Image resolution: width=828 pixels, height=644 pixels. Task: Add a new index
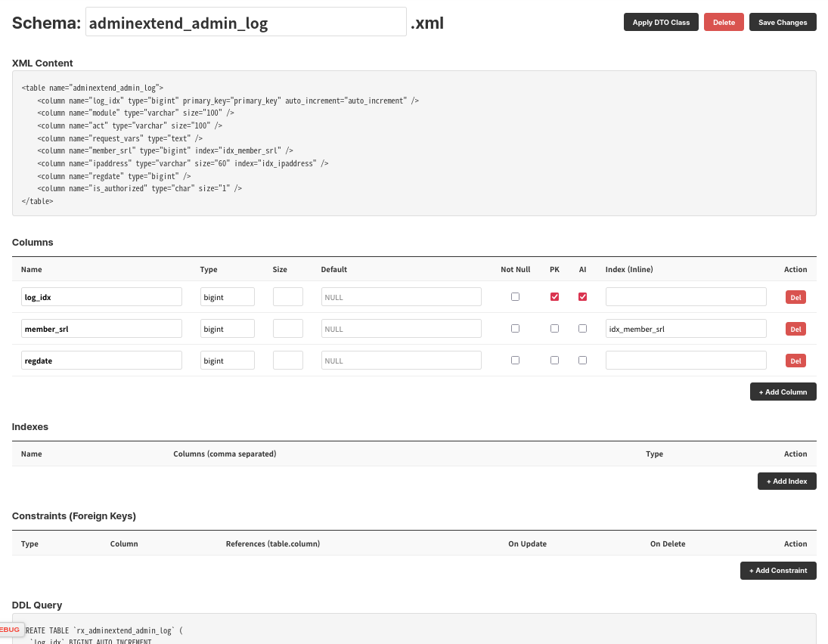tap(786, 481)
